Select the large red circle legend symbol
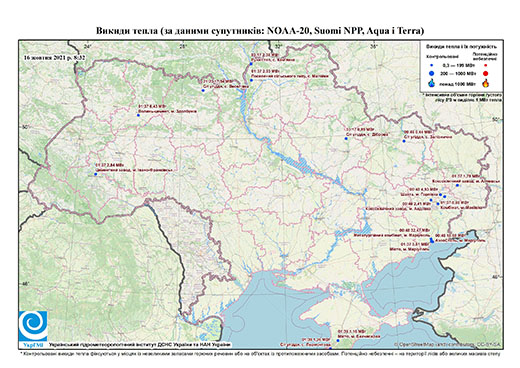The width and height of the screenshot is (520, 368). [x=486, y=73]
